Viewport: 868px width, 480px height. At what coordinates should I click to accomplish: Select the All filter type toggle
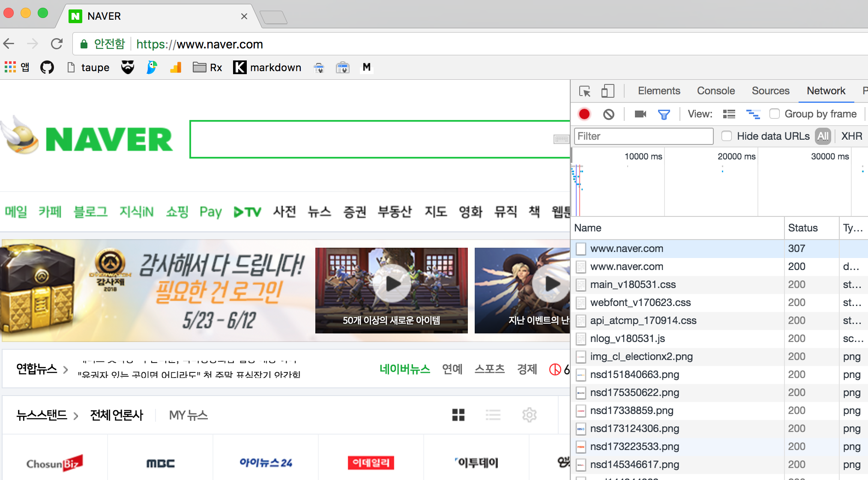[x=823, y=136]
